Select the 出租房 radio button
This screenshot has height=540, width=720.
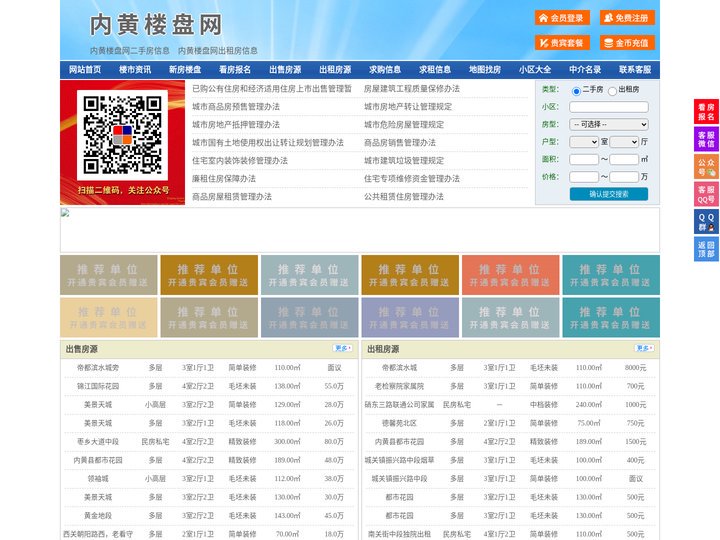612,91
